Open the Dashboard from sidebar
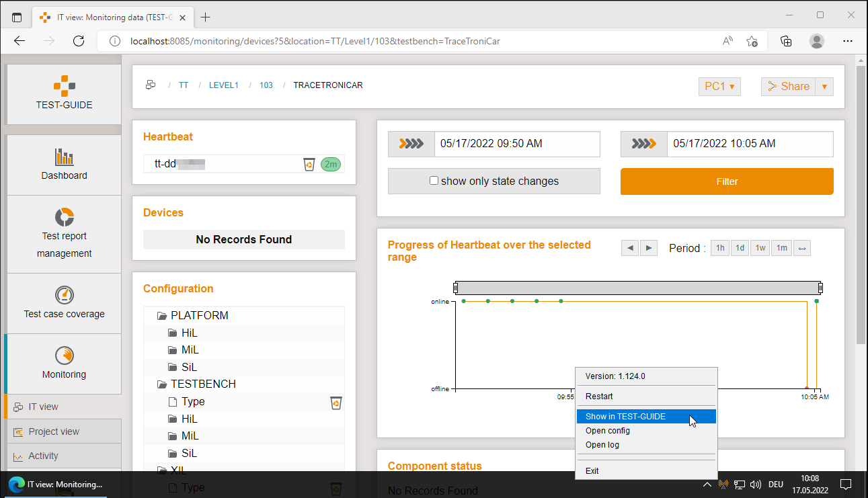The height and width of the screenshot is (498, 868). point(65,157)
